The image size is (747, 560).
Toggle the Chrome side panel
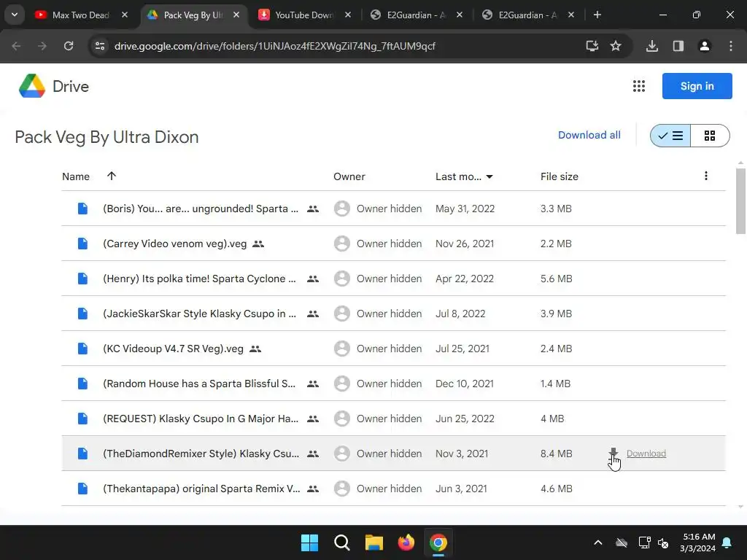click(x=678, y=46)
